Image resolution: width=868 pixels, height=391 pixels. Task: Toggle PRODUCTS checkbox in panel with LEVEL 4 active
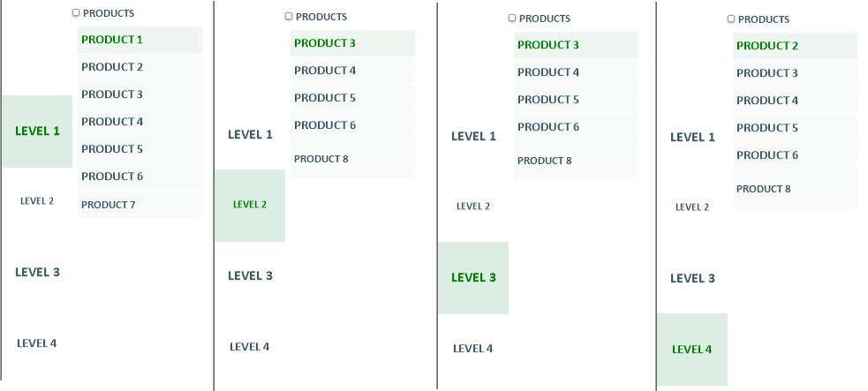pyautogui.click(x=731, y=19)
